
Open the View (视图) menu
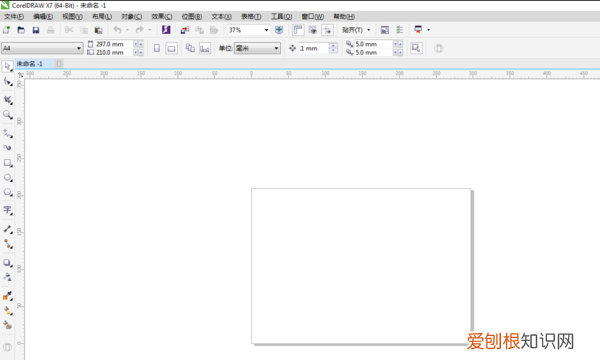pyautogui.click(x=72, y=16)
